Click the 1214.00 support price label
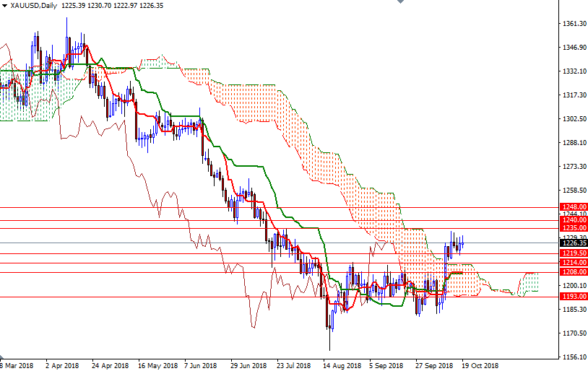Screen dimensions: 588x371 (574, 263)
